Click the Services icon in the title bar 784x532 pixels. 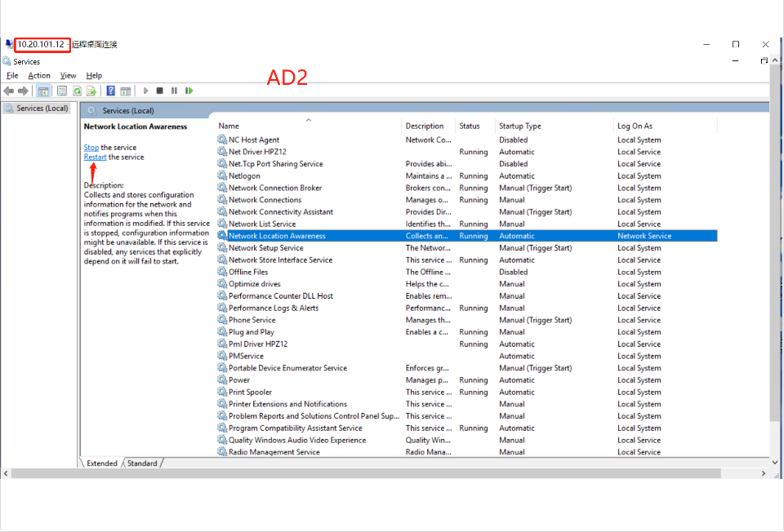(x=7, y=61)
